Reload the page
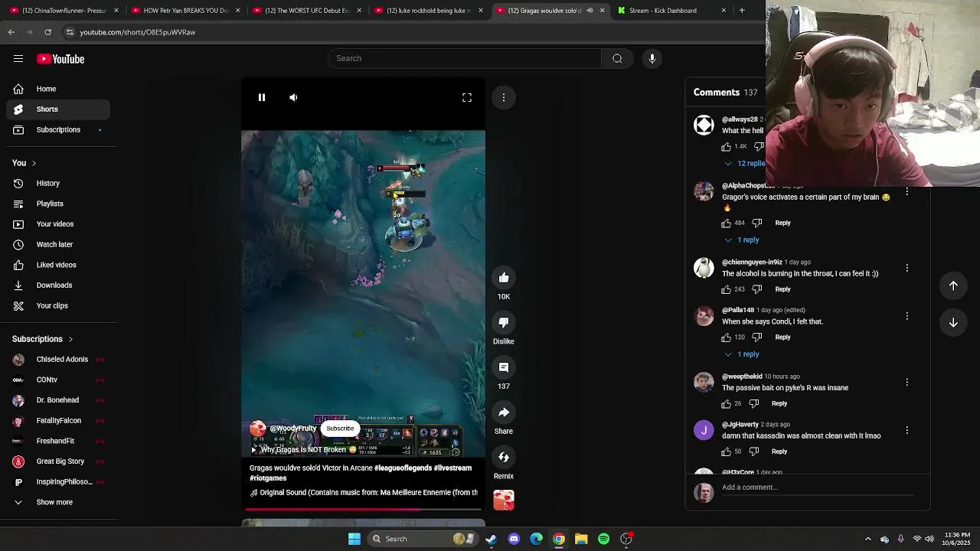Screen dimensions: 980x551 pos(47,32)
